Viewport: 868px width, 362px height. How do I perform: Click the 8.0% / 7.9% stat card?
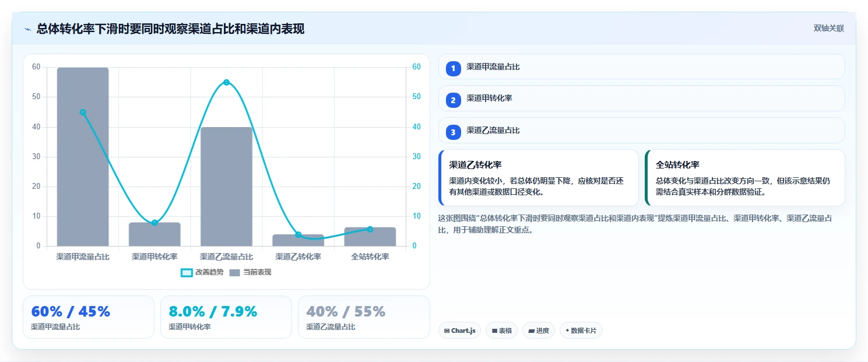[226, 317]
